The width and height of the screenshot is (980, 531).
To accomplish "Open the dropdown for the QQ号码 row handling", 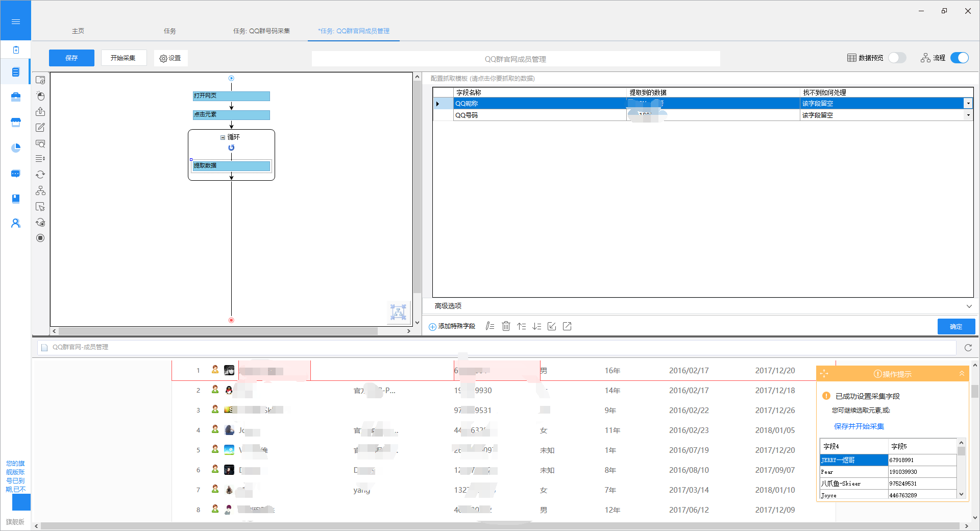I will pyautogui.click(x=968, y=115).
